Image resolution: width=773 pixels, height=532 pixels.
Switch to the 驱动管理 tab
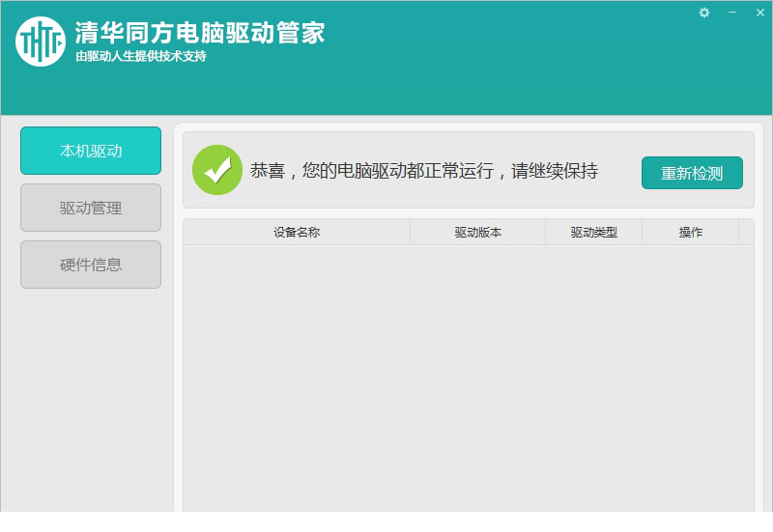point(91,208)
